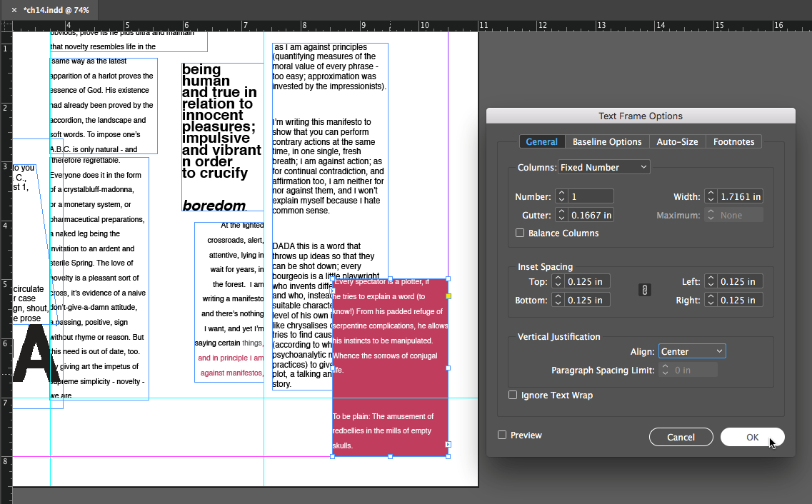Click the stepper arrows beside the Number field

click(561, 196)
